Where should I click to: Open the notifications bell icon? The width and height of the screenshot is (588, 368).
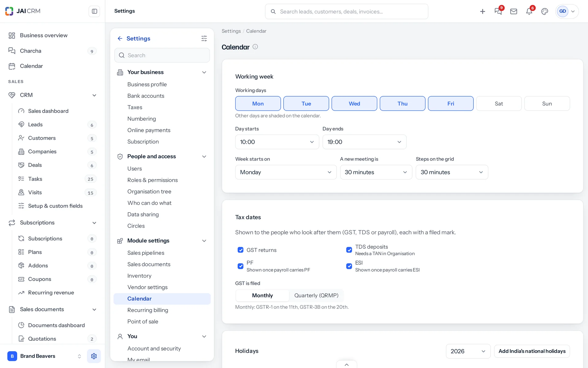click(x=529, y=11)
